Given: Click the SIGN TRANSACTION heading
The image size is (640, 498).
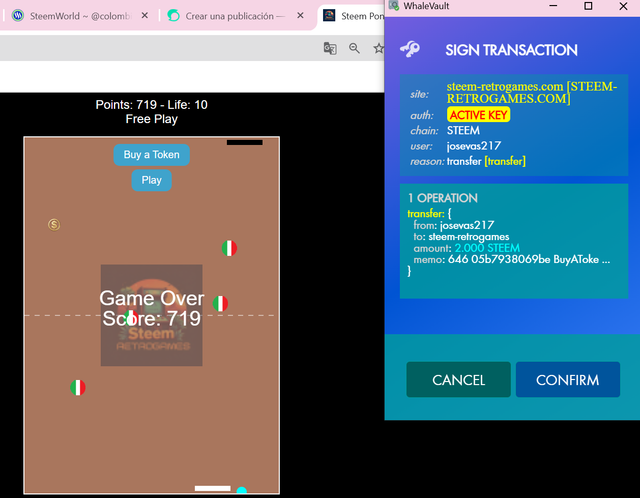Looking at the screenshot, I should pos(511,50).
